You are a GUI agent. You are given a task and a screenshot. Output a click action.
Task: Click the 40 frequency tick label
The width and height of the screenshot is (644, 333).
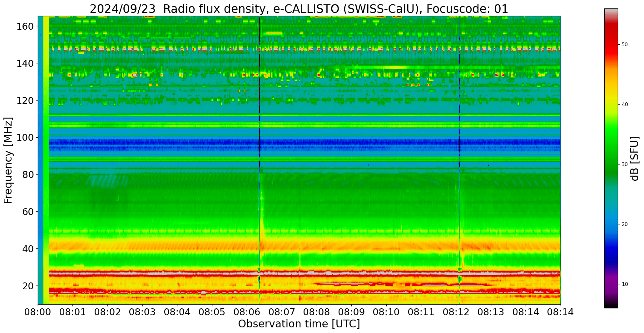[27, 248]
